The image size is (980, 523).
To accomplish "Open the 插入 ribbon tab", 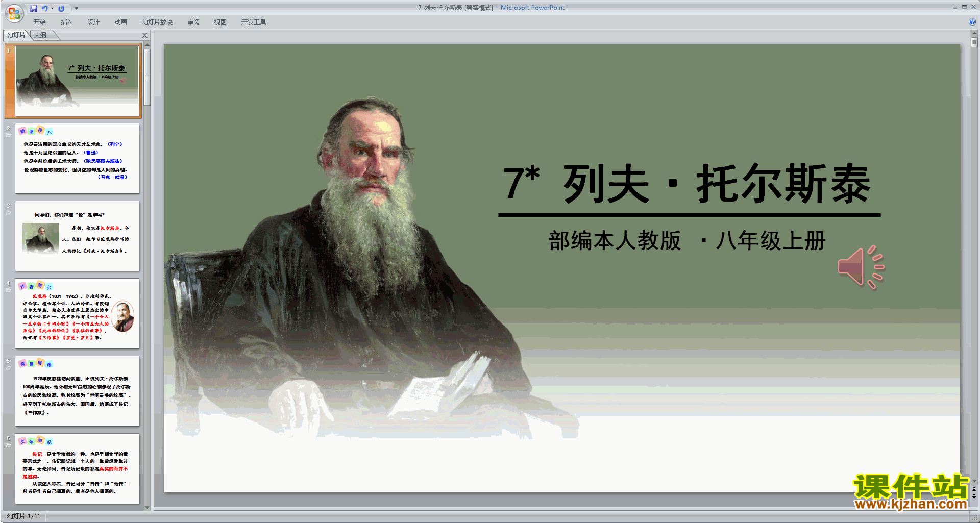I will (66, 22).
